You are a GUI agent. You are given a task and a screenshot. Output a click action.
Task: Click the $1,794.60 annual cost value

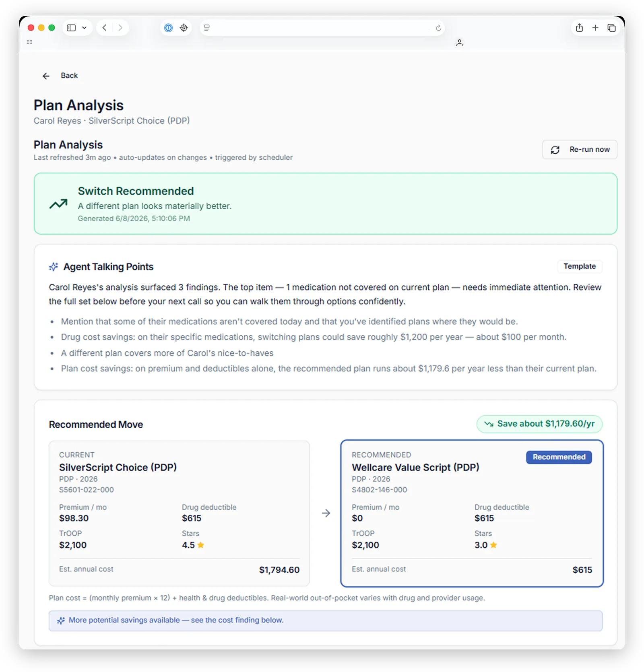click(x=279, y=570)
